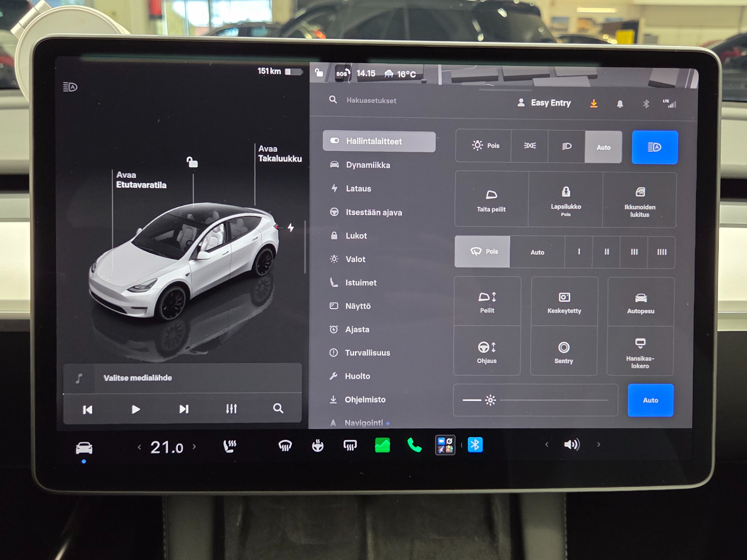The image size is (747, 560).
Task: Open notifications bell icon
Action: [620, 104]
